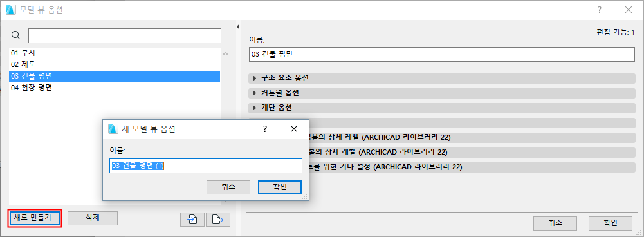The height and width of the screenshot is (237, 644).
Task: Expand the 계단 옵션 section
Action: 442,108
